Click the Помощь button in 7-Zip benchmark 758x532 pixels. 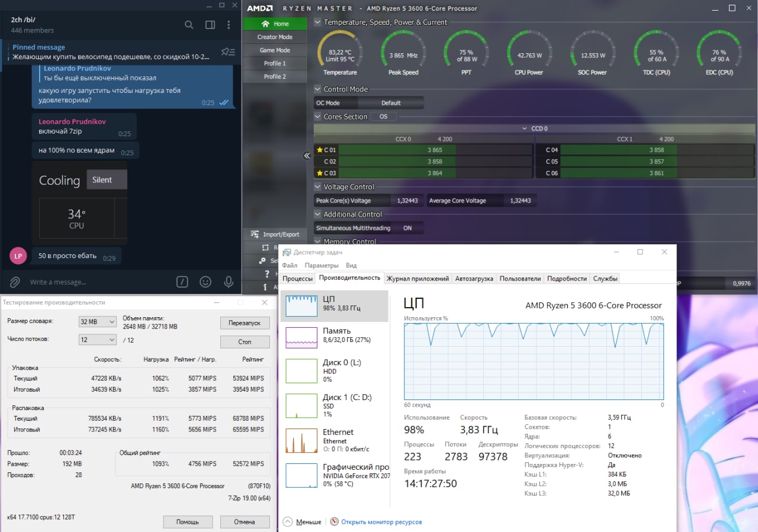pos(188,522)
